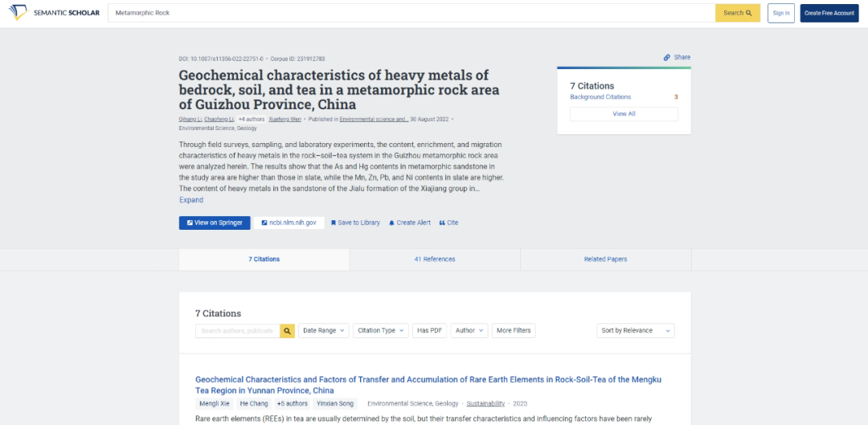Screen dimensions: 868x425
Task: Click the yellow Search button in header
Action: [x=737, y=13]
